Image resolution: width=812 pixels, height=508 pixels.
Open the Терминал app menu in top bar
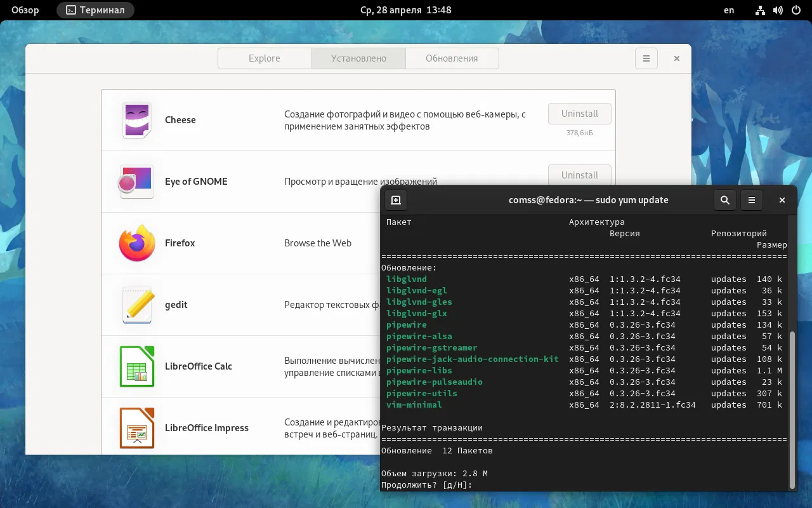(95, 10)
